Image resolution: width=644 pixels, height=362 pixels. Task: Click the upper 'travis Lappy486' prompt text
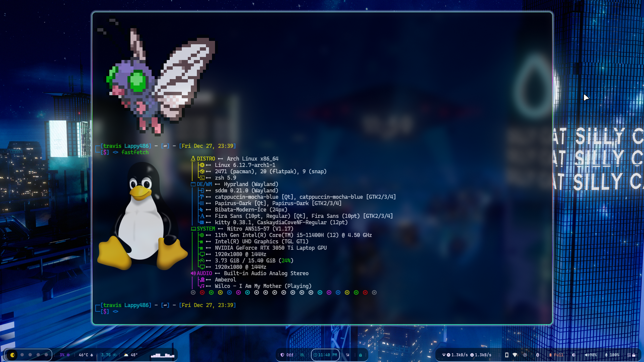point(126,146)
